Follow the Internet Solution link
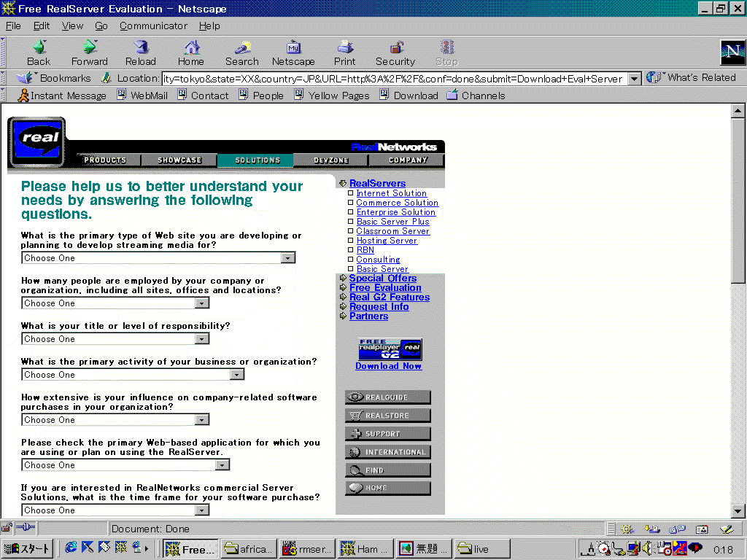The height and width of the screenshot is (560, 747). click(x=392, y=193)
